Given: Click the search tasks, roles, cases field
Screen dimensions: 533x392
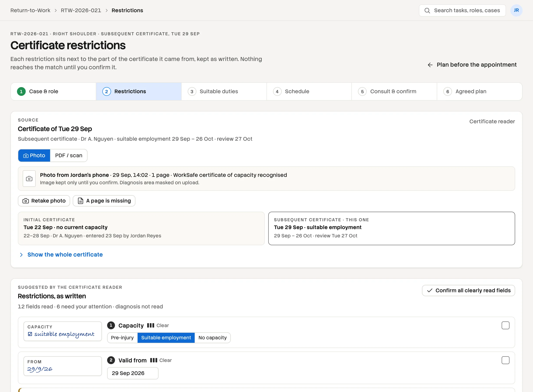Looking at the screenshot, I should (462, 10).
